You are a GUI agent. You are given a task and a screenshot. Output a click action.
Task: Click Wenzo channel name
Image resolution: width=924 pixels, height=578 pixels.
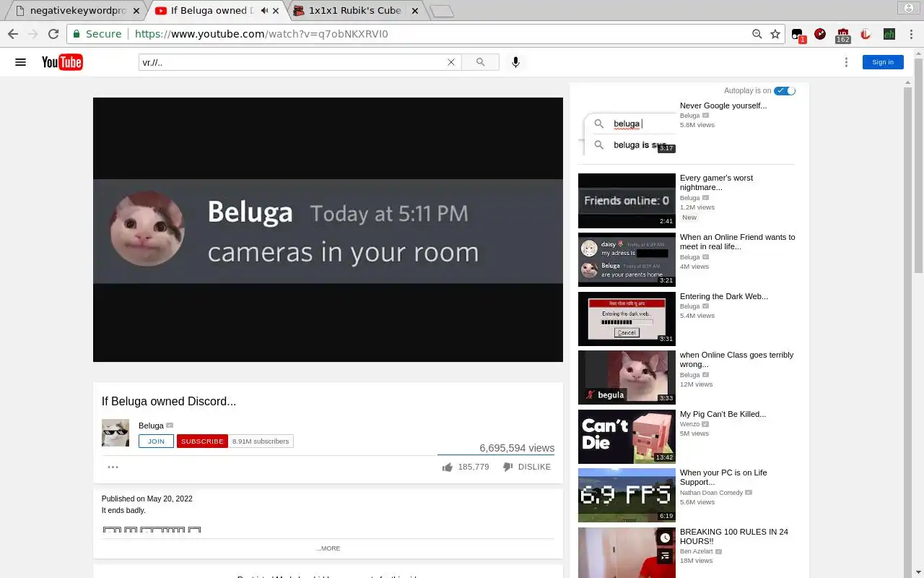click(690, 424)
